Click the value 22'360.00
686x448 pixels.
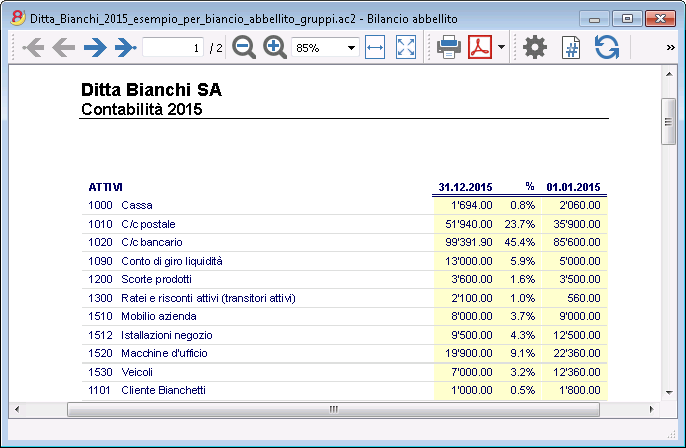pos(577,354)
